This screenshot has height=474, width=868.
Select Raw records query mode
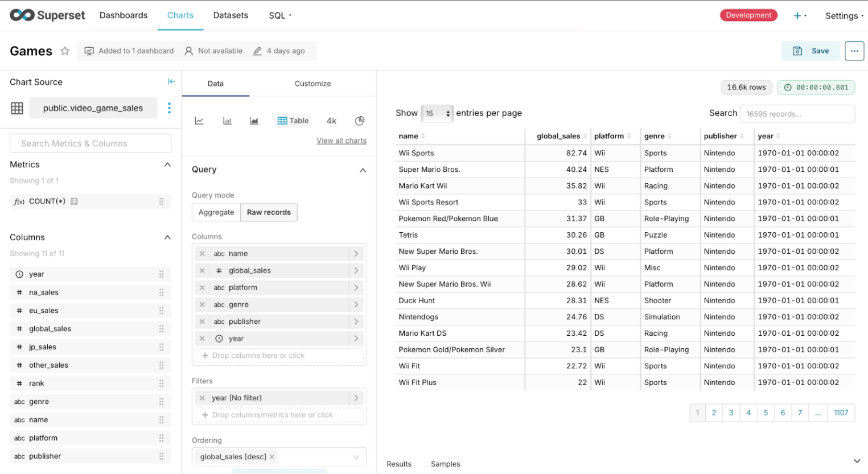(x=269, y=212)
